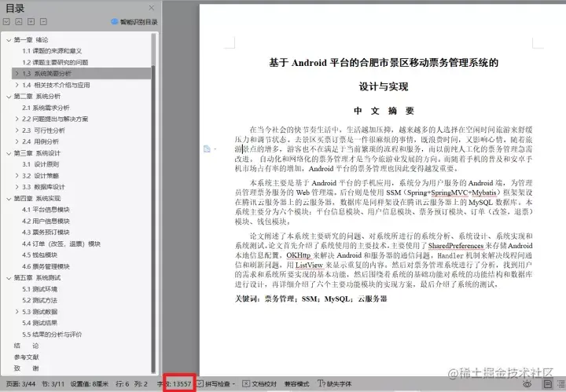Image resolution: width=566 pixels, height=392 pixels.
Task: Click the 文档校对 proofreading icon
Action: [246, 383]
